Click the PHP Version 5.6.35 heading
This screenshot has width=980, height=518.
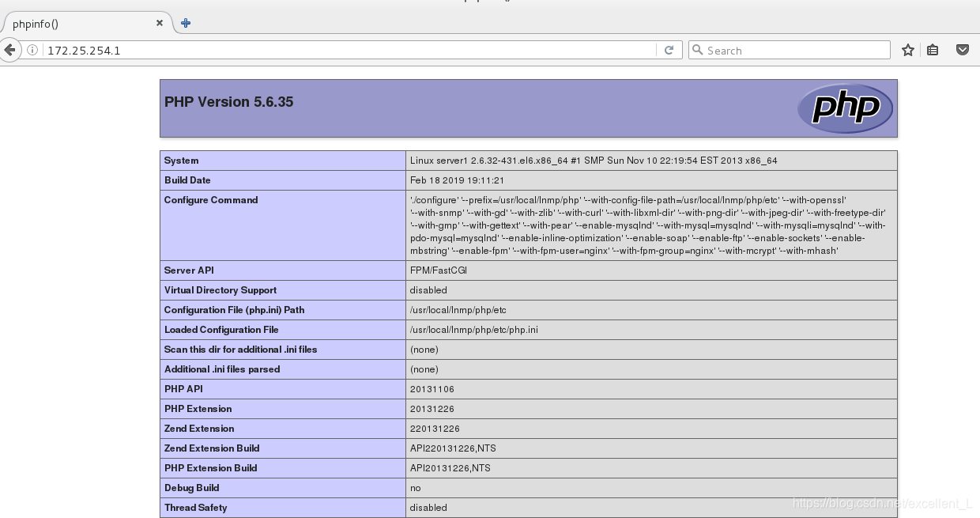229,102
